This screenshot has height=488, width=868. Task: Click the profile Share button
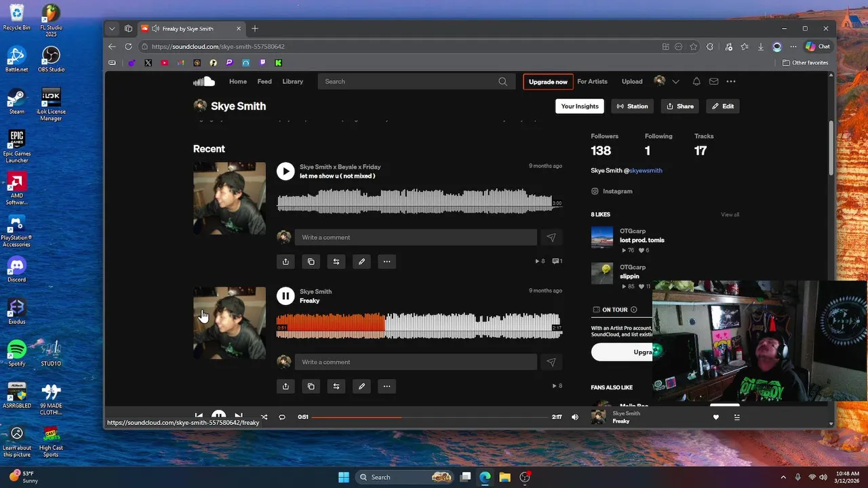click(680, 106)
